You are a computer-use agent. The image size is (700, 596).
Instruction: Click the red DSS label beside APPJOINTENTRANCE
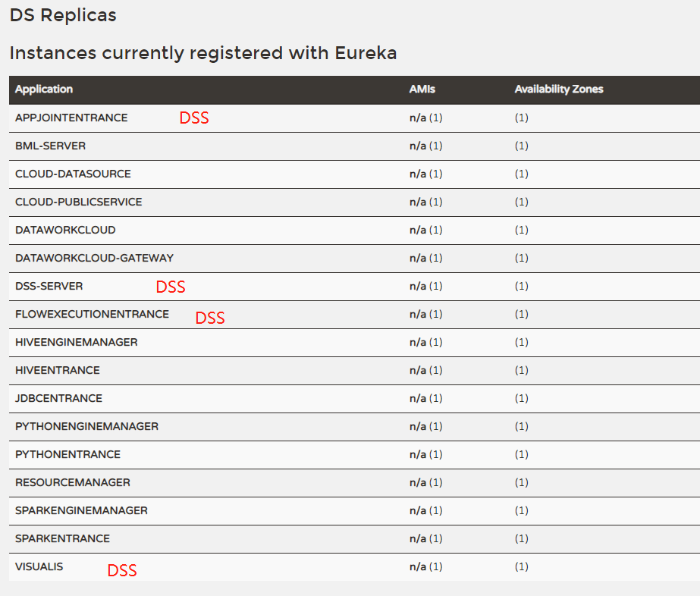click(193, 118)
